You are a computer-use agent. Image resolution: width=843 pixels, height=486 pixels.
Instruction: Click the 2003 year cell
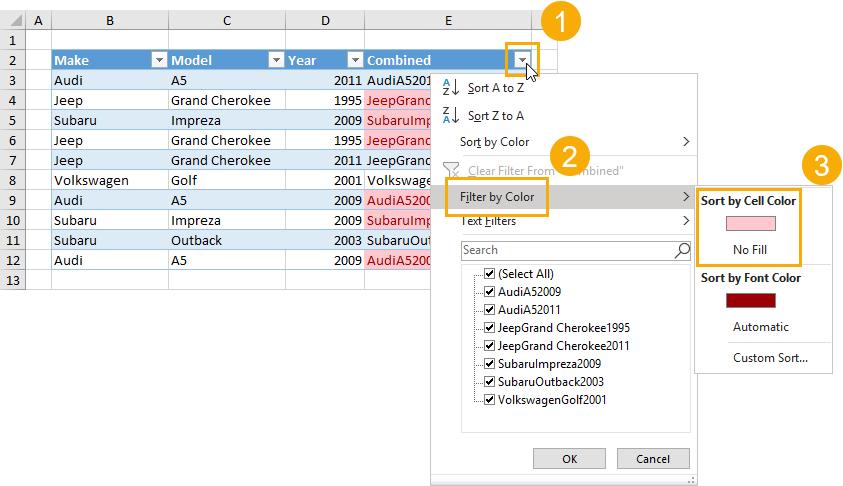(x=325, y=240)
